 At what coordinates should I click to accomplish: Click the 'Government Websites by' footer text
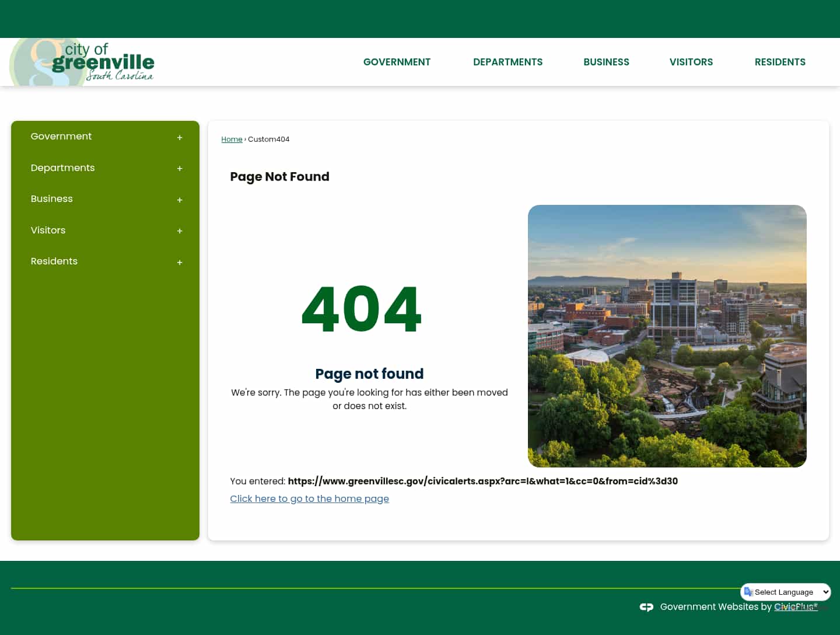point(716,607)
